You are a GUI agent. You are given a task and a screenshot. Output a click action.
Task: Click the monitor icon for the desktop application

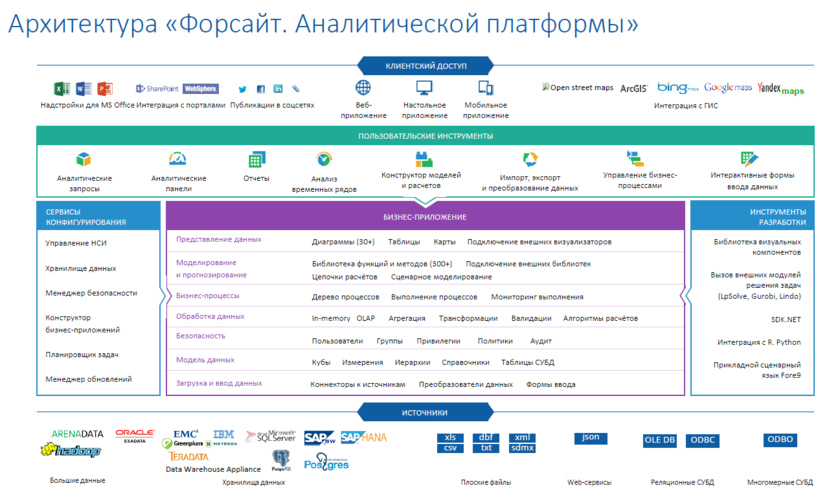pos(424,88)
